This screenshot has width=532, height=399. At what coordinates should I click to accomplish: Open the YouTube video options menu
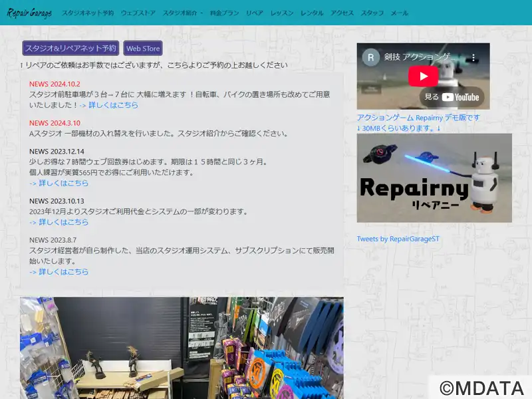pos(473,57)
